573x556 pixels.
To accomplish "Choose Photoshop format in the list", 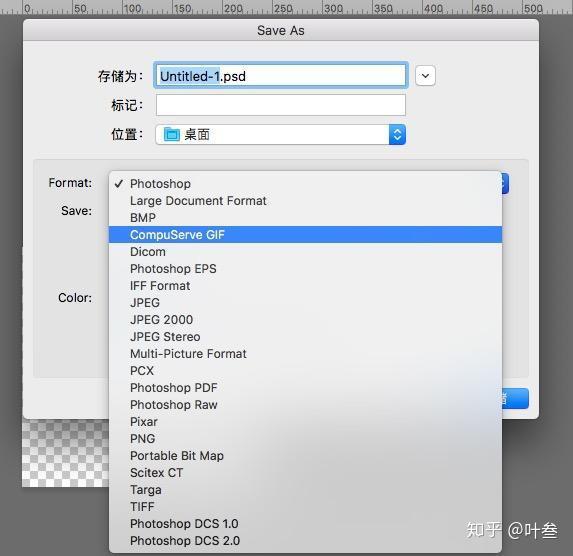I will pyautogui.click(x=305, y=184).
